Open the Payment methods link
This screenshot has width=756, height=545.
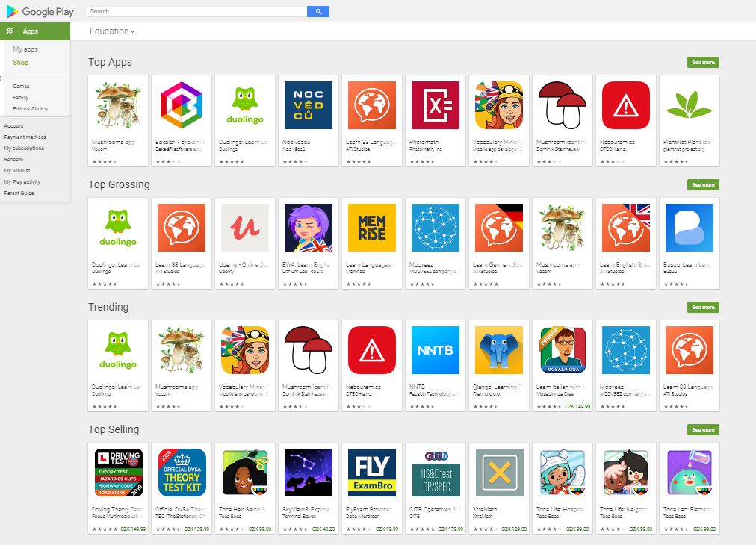[x=25, y=137]
